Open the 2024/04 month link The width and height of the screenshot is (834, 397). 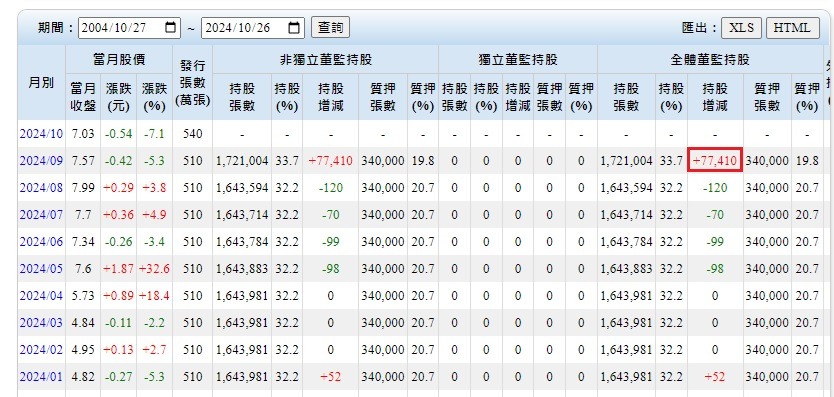[x=41, y=296]
